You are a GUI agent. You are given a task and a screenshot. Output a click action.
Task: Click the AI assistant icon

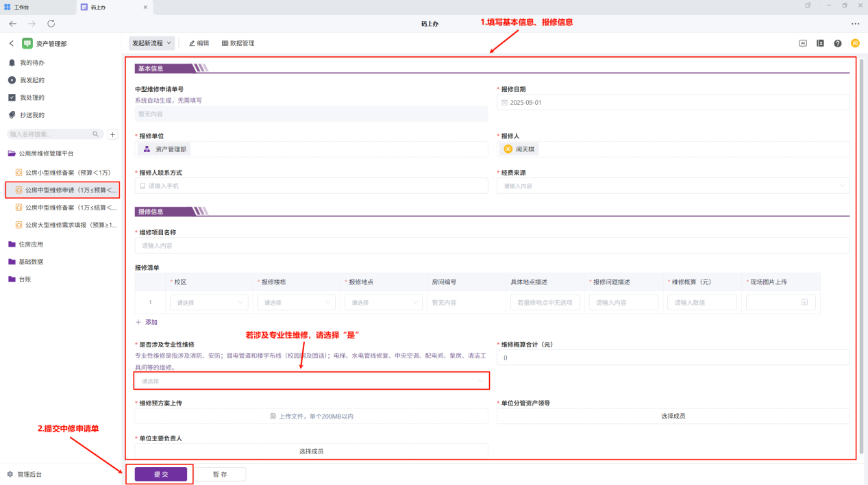coord(802,43)
